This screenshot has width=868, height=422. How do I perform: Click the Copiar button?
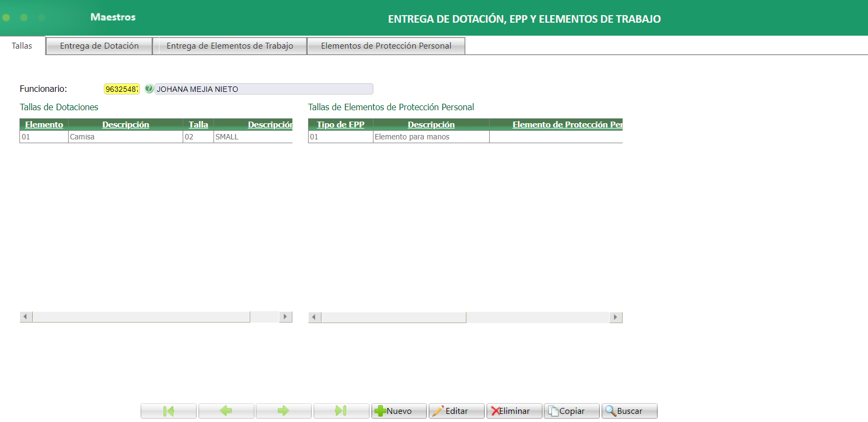[572, 411]
